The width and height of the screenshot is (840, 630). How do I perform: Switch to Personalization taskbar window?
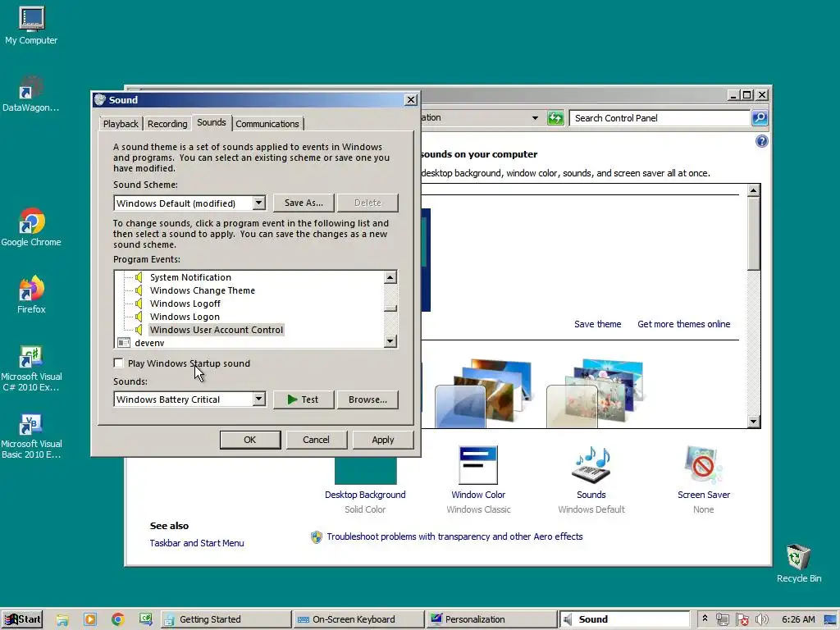[x=491, y=619]
